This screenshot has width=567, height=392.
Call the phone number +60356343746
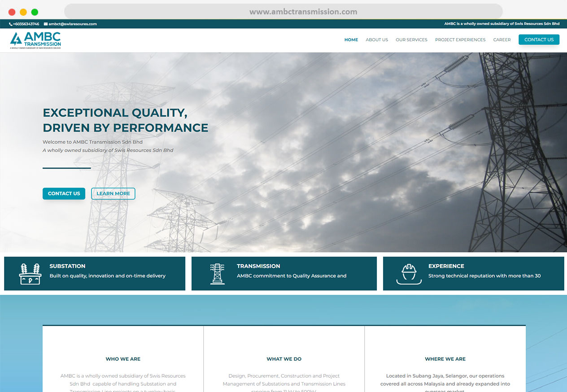coord(26,24)
